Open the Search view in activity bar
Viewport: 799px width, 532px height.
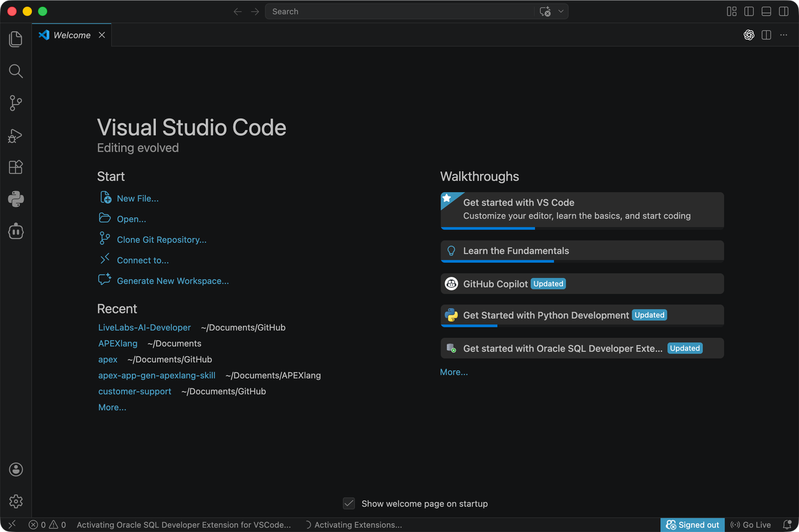[x=16, y=71]
